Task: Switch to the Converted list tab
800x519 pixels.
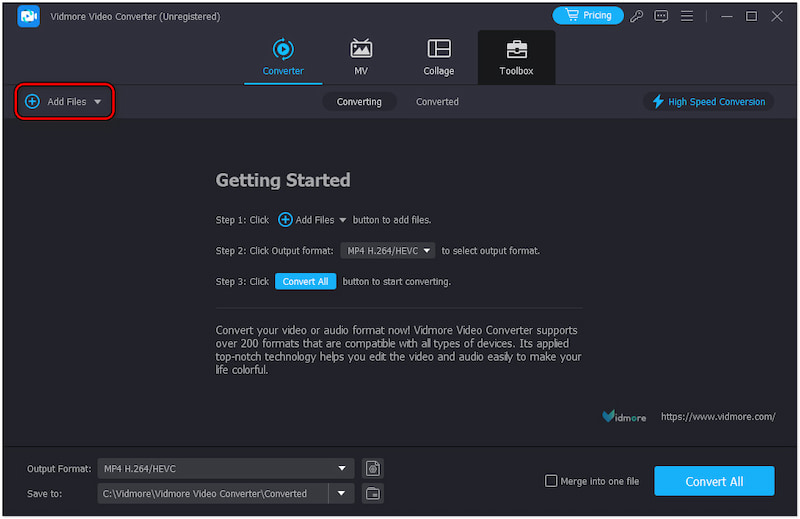Action: click(437, 102)
